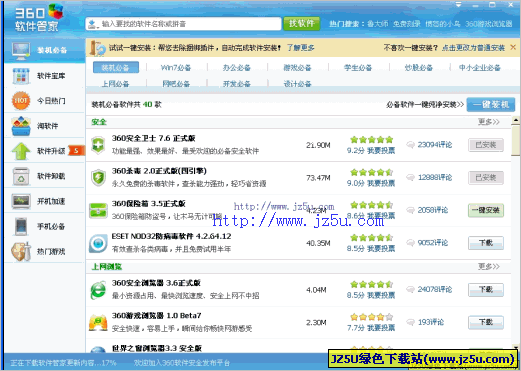Switch to the 网吧必备 tab
This screenshot has height=371, width=521.
coord(176,84)
